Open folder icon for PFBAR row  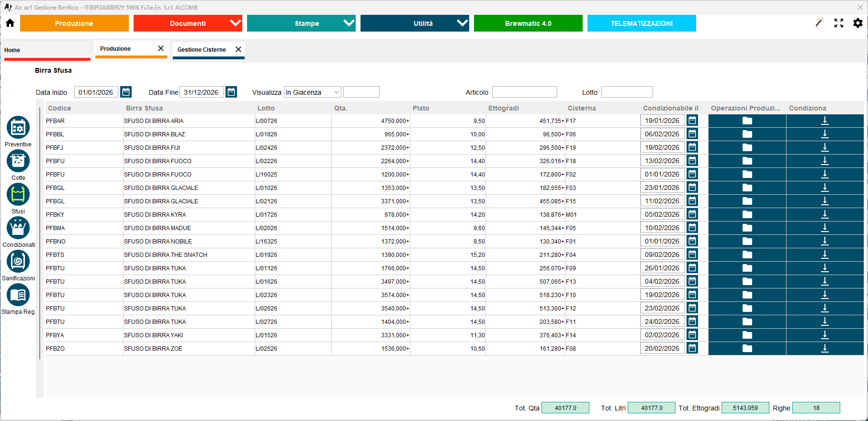[x=747, y=121]
